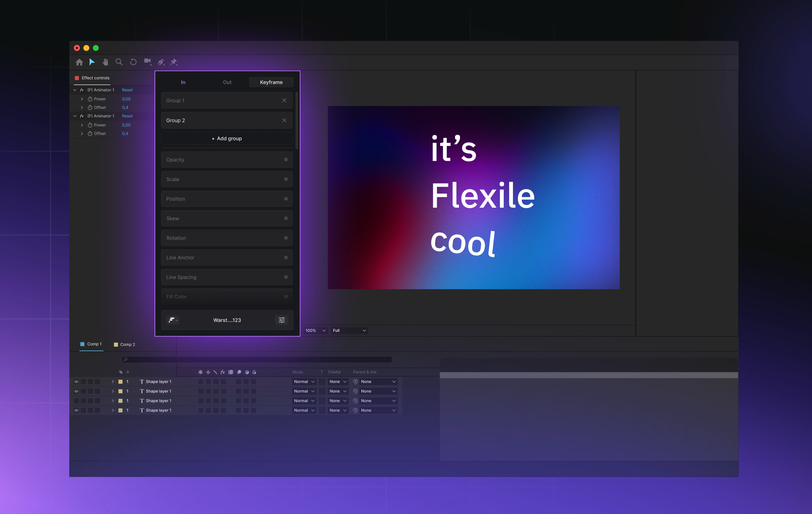Click Add group button
The height and width of the screenshot is (514, 812).
[x=227, y=138]
